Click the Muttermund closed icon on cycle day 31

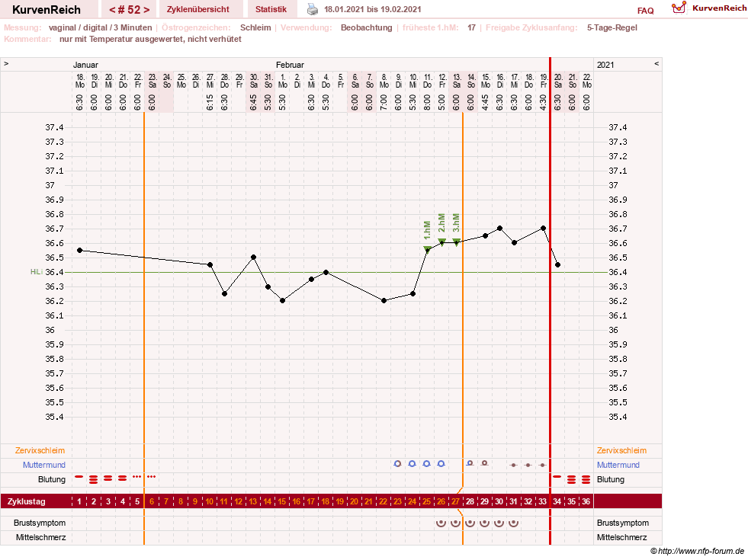pyautogui.click(x=514, y=466)
